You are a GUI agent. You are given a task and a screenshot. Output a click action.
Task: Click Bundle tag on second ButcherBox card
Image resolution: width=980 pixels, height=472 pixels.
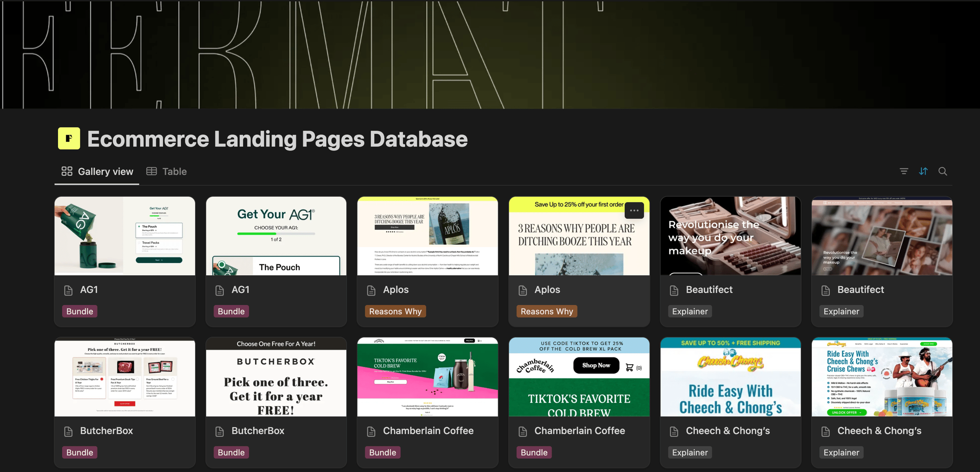pyautogui.click(x=231, y=452)
